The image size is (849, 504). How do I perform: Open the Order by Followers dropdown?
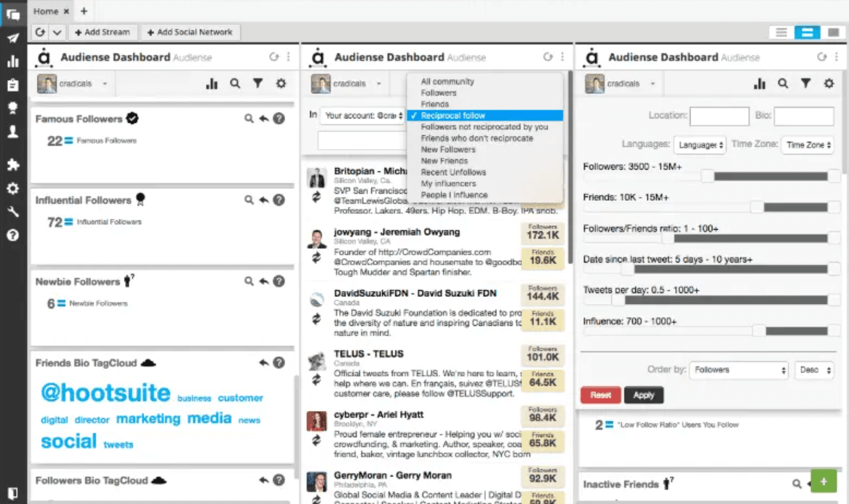[x=739, y=369]
